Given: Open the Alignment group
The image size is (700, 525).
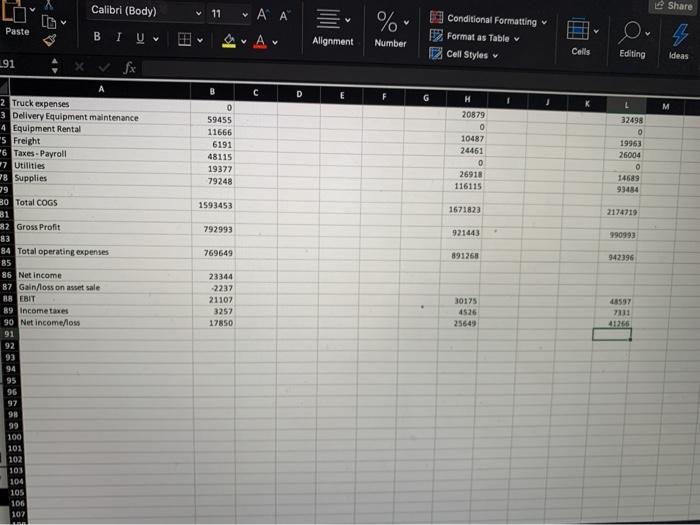Looking at the screenshot, I should point(333,28).
